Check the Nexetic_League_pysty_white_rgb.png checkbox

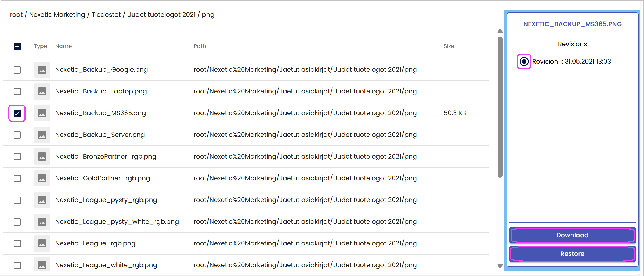click(x=17, y=222)
